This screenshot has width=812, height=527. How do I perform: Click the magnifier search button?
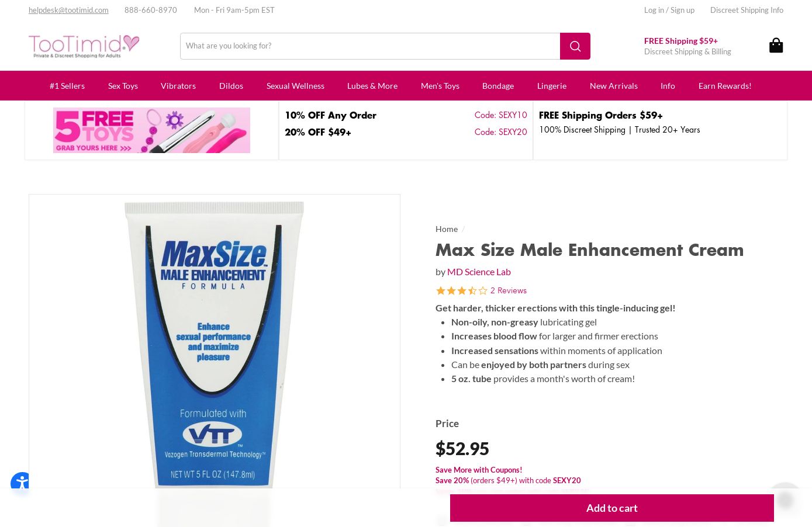click(575, 46)
